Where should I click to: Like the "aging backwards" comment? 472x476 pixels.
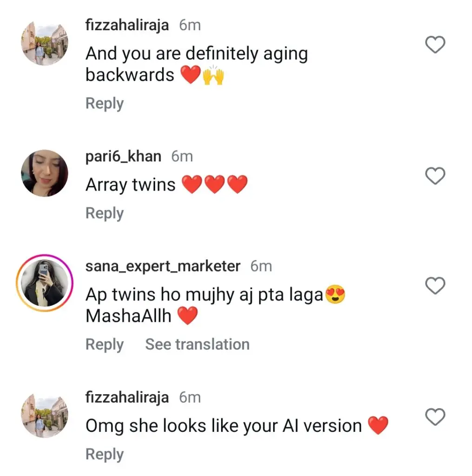click(435, 45)
